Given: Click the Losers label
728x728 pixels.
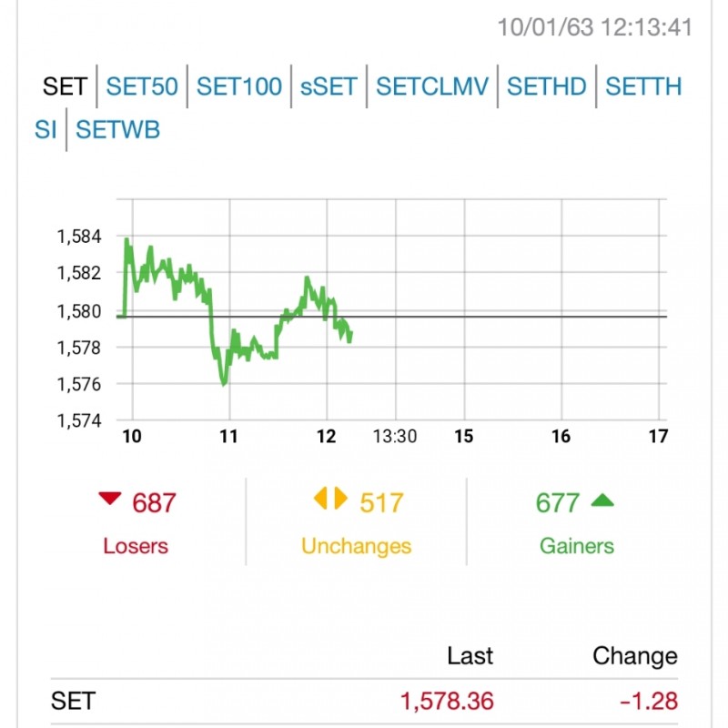Looking at the screenshot, I should (x=136, y=546).
